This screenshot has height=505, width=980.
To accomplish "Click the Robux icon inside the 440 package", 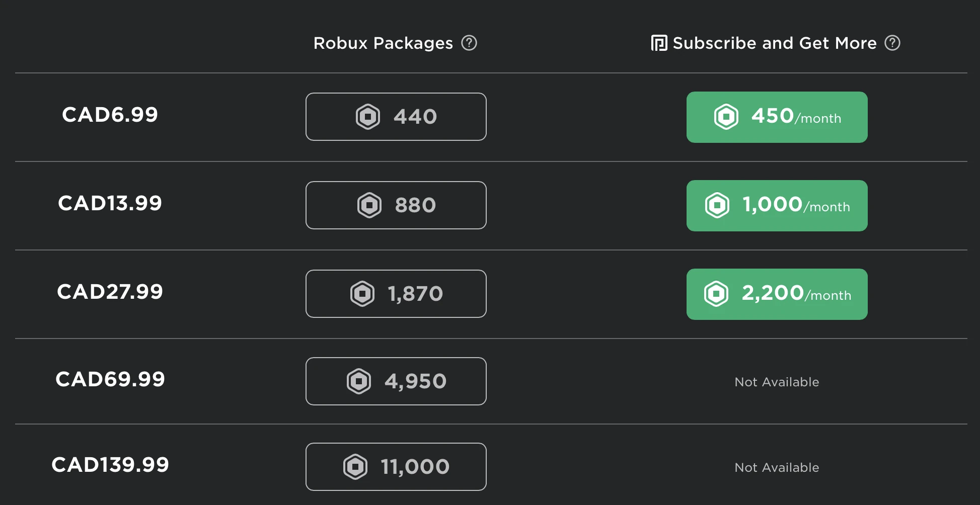I will coord(369,116).
